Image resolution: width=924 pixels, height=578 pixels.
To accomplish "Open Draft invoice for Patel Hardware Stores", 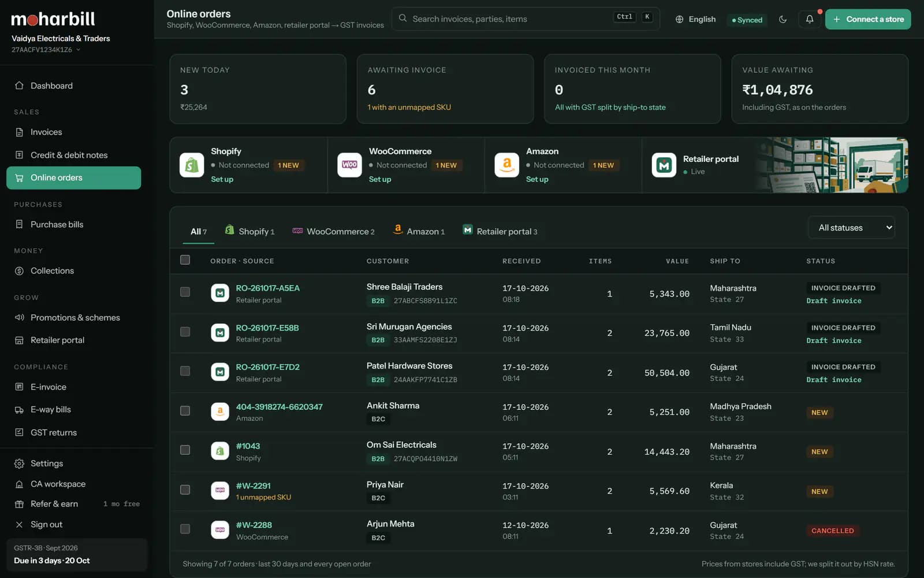I will (834, 380).
